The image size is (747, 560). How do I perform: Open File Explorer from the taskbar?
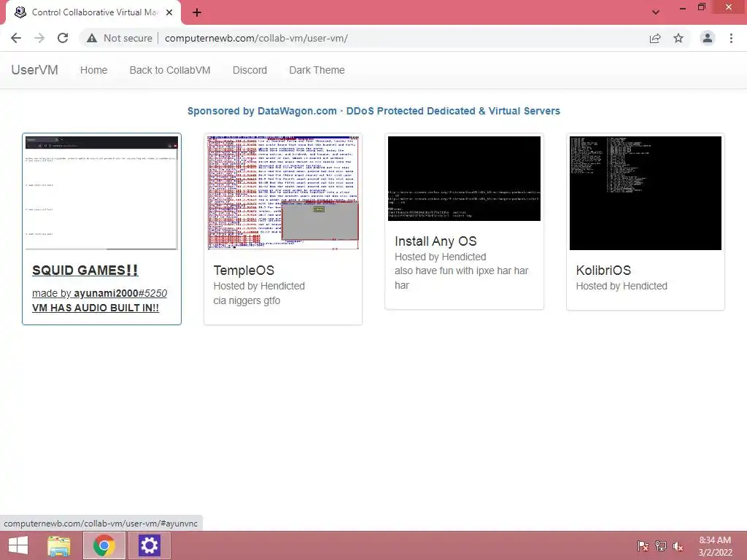coord(59,545)
